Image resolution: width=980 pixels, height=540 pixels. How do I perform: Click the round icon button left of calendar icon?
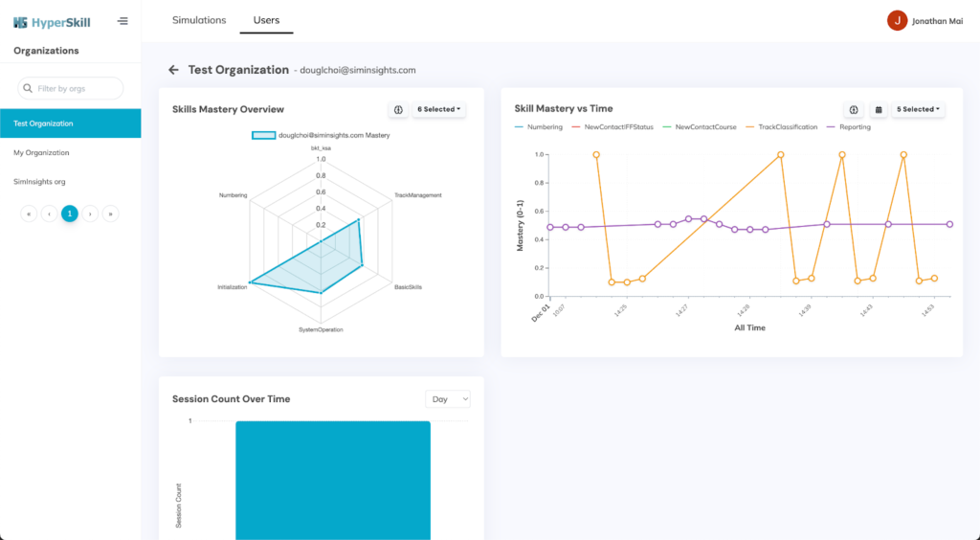853,109
